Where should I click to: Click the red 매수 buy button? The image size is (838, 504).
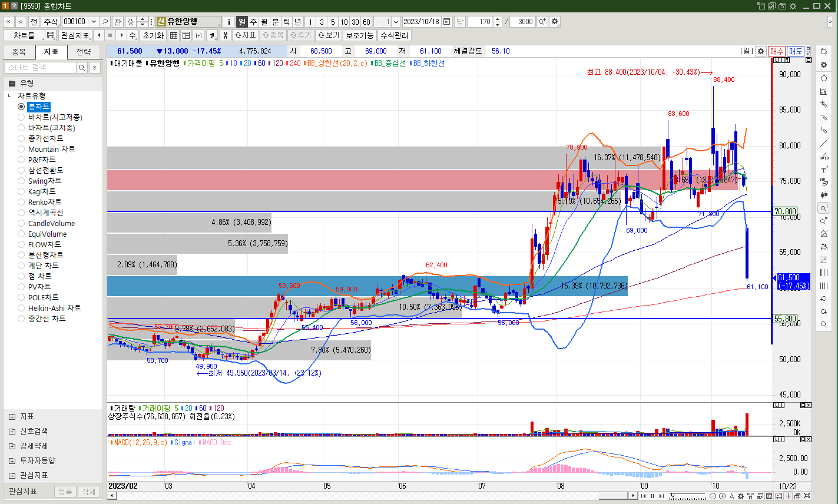point(777,51)
